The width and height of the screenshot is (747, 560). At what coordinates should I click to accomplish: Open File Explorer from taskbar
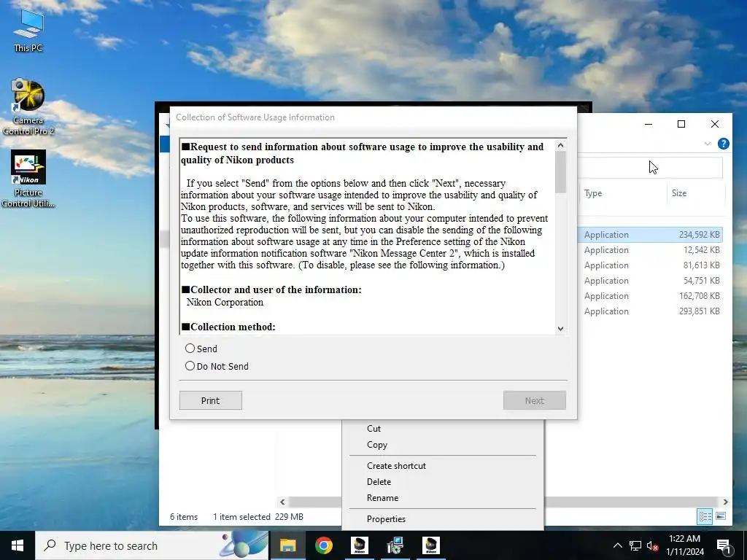tap(287, 545)
